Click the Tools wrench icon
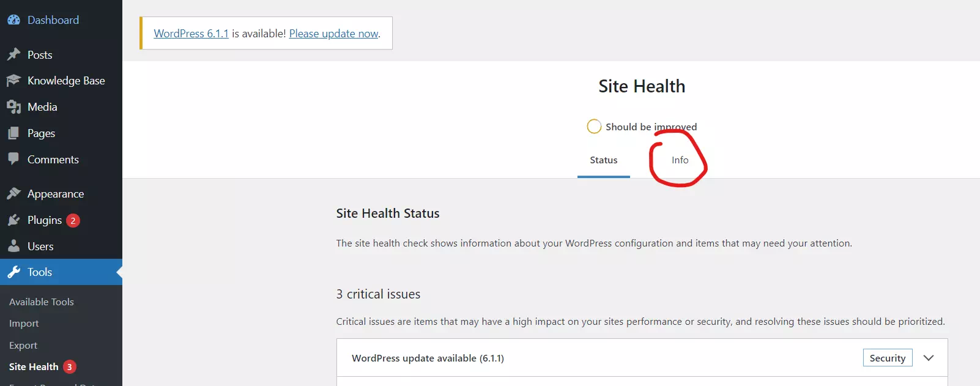The height and width of the screenshot is (386, 980). (13, 272)
